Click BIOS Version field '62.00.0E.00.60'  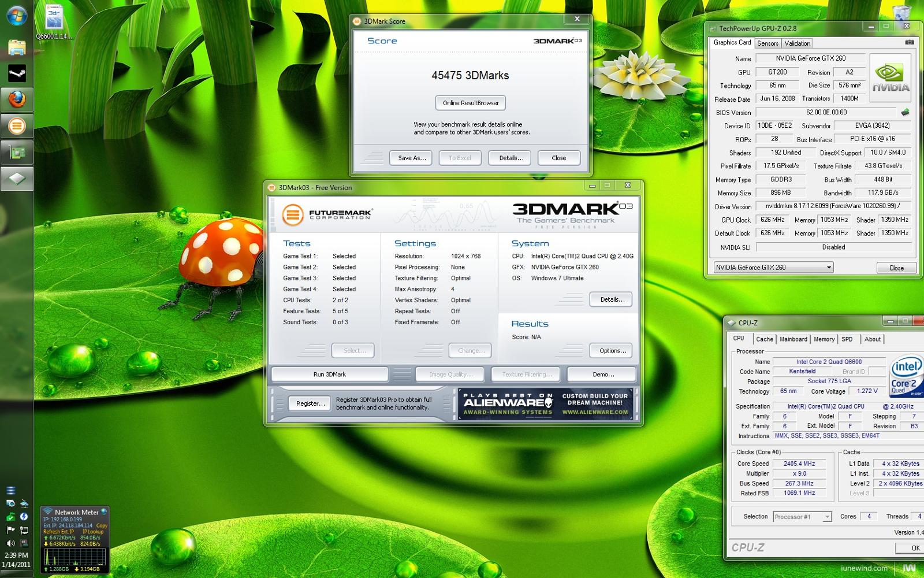(826, 112)
